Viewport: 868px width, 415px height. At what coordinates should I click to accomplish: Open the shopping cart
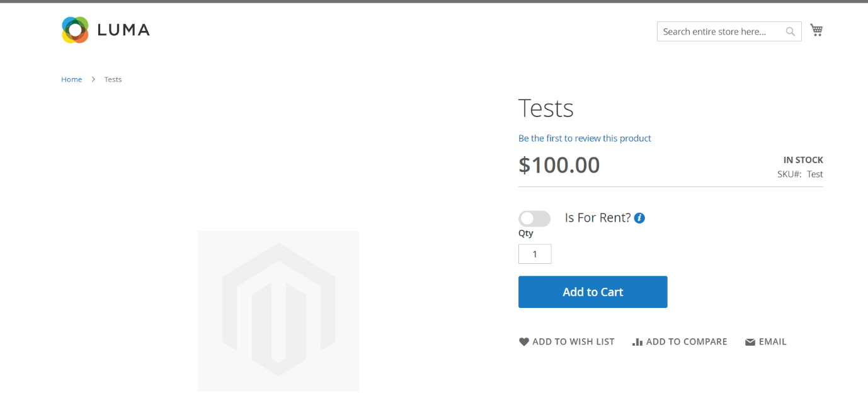(x=816, y=30)
